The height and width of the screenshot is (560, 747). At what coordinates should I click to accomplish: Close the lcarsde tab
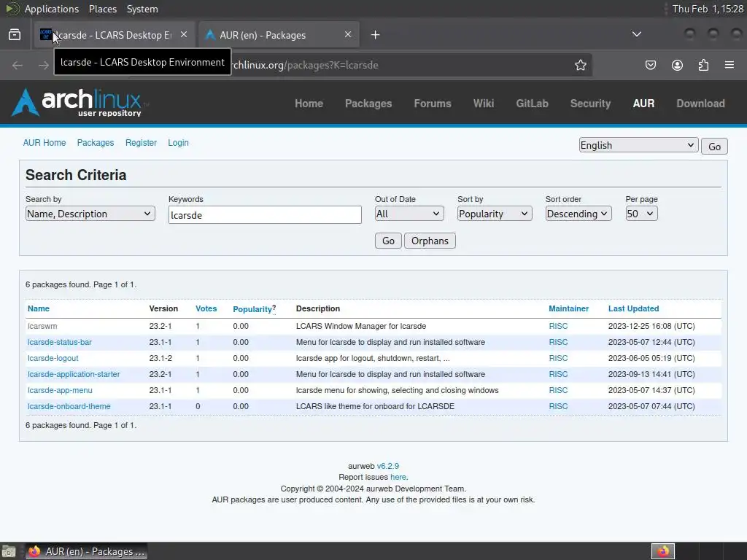tap(184, 35)
